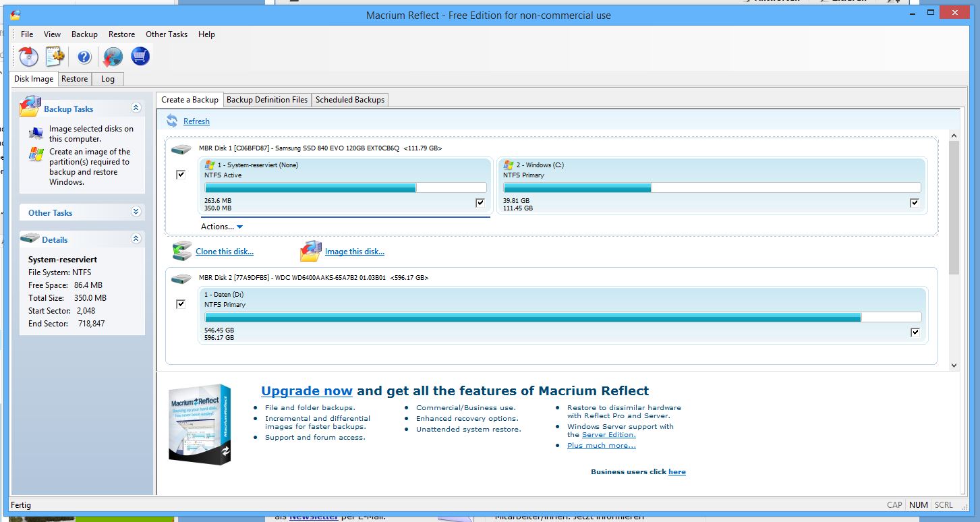
Task: Switch to the Disk Image tab
Action: pos(34,79)
